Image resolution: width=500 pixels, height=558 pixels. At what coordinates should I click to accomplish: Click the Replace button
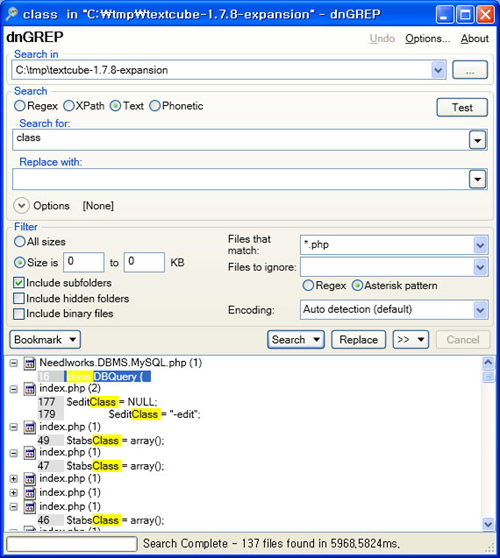click(x=359, y=339)
